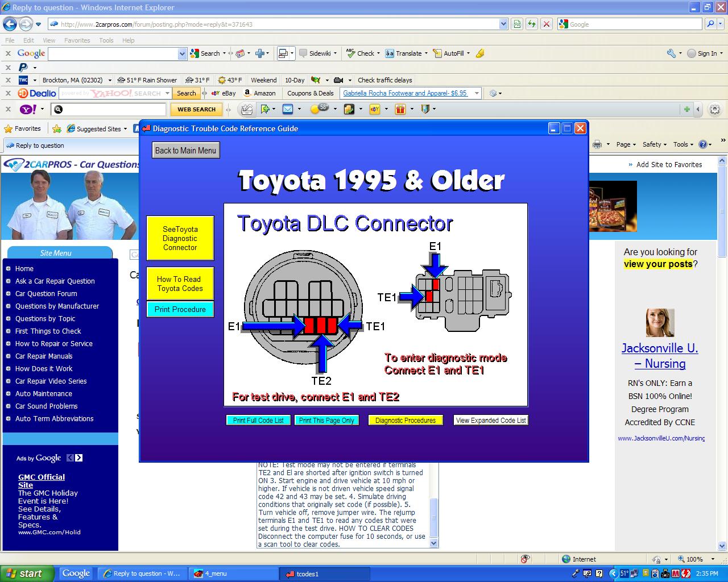The image size is (728, 582).
Task: Click the IE Back navigation arrow
Action: pyautogui.click(x=10, y=24)
